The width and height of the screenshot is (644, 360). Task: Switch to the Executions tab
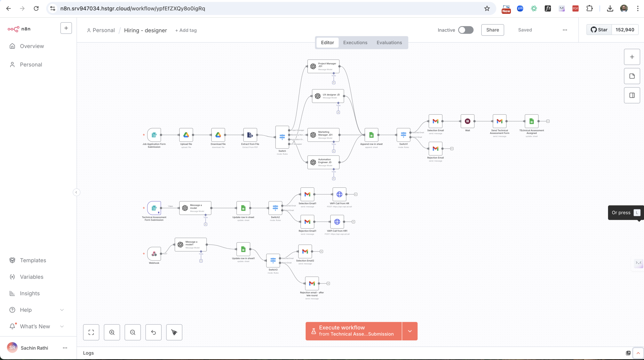[x=355, y=43]
